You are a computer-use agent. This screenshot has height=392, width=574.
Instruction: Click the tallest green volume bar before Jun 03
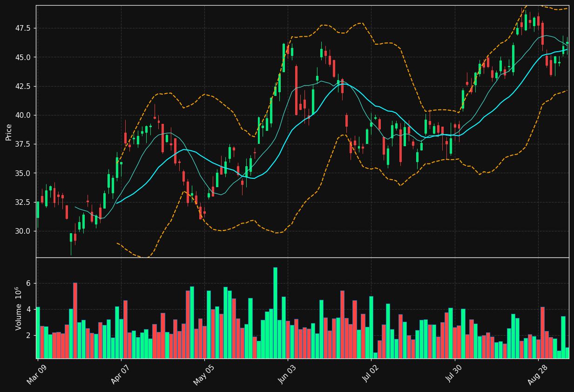275,313
